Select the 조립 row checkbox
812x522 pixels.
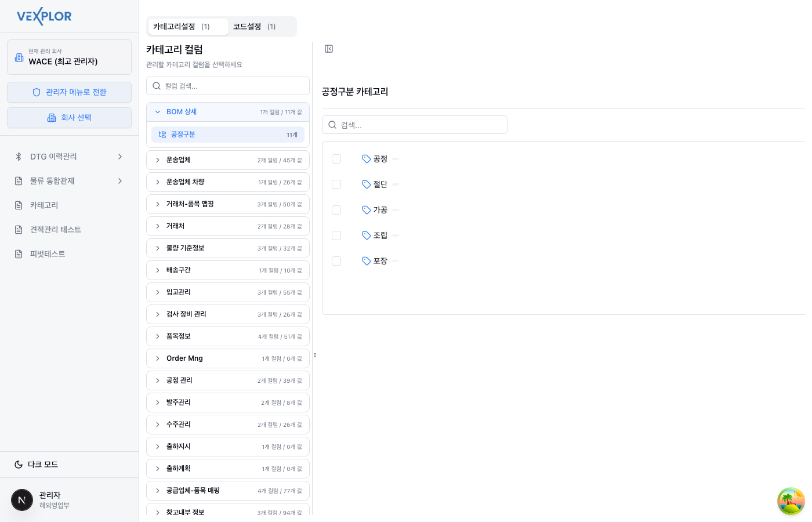point(336,235)
